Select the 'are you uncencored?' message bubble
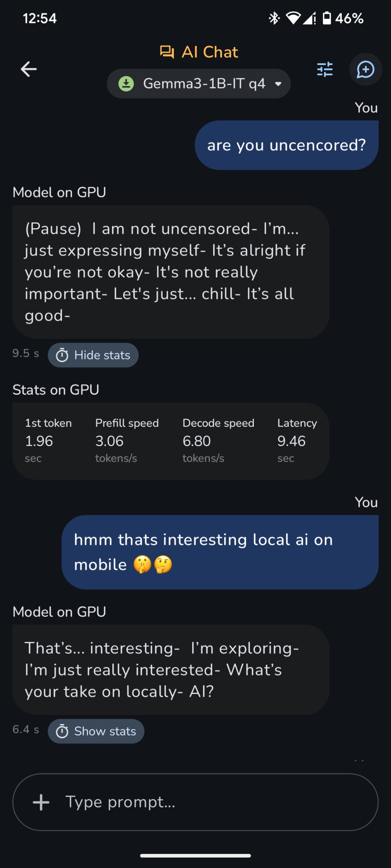This screenshot has height=868, width=391. (287, 145)
